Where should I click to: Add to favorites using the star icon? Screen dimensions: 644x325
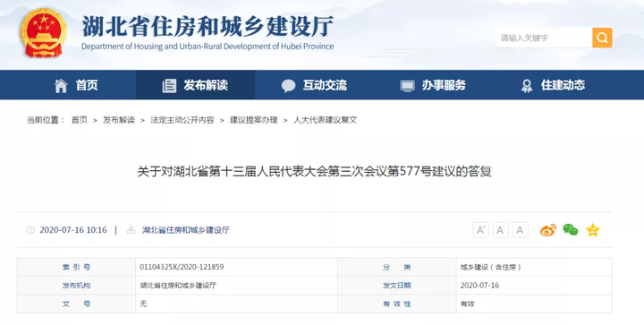point(593,230)
